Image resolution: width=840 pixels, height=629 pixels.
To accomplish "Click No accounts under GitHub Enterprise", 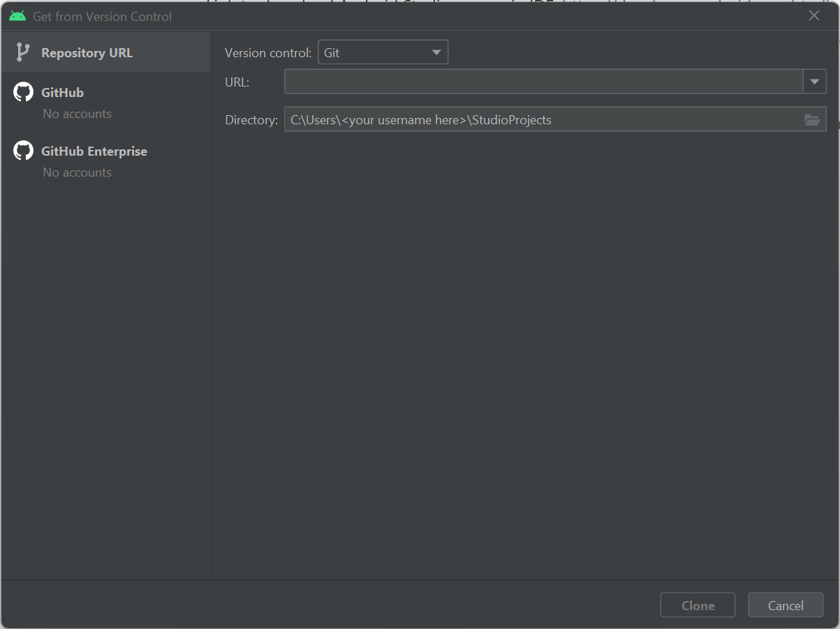I will pos(77,172).
